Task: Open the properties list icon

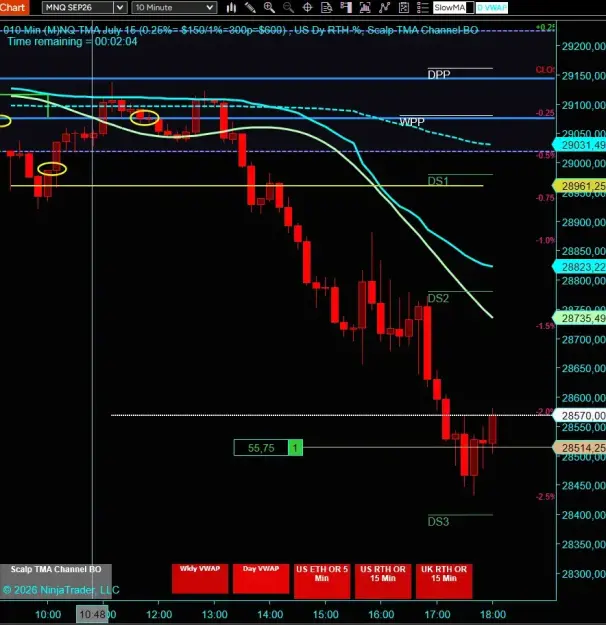Action: [423, 8]
